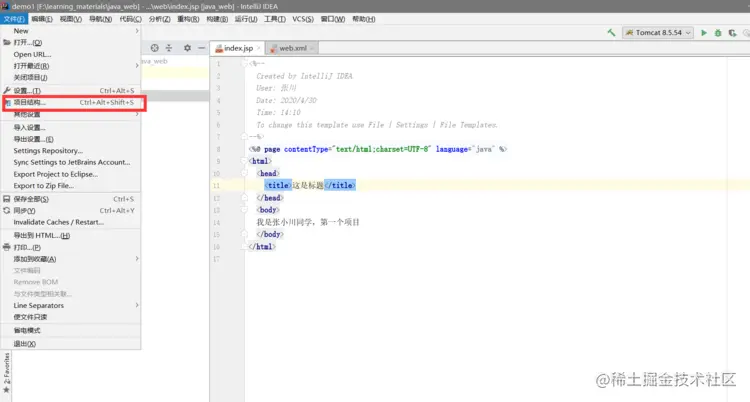Open the 导航 menu
Screen dimensions: 750x402
click(100, 19)
